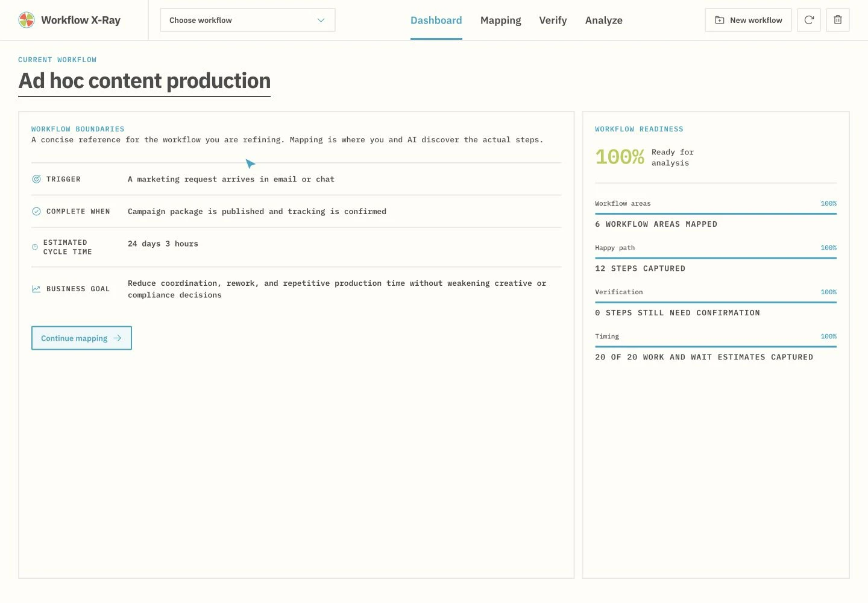Click the Estimated Cycle Time clock icon
This screenshot has height=603, width=868.
point(35,247)
